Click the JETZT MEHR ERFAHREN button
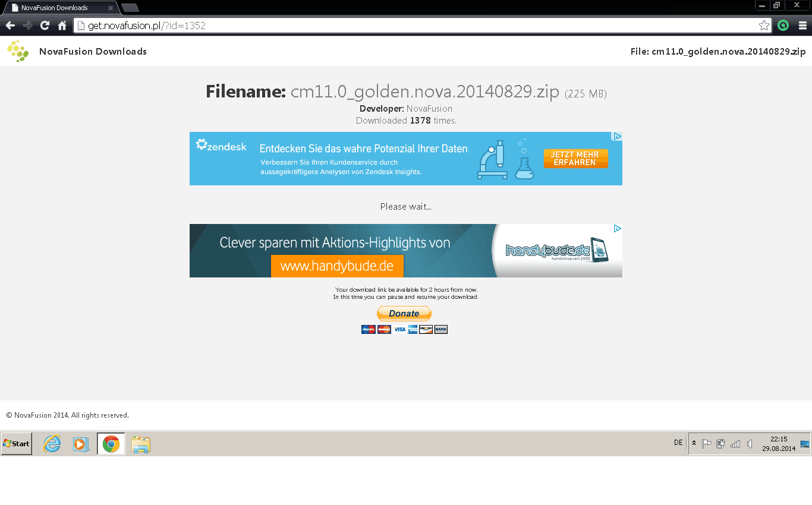Image resolution: width=812 pixels, height=505 pixels. pos(575,159)
